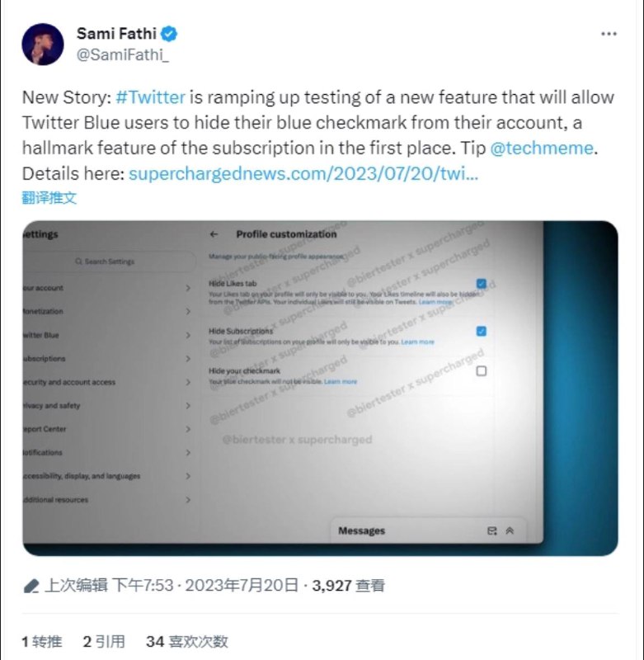Open the superchargednews.com article link

click(303, 174)
